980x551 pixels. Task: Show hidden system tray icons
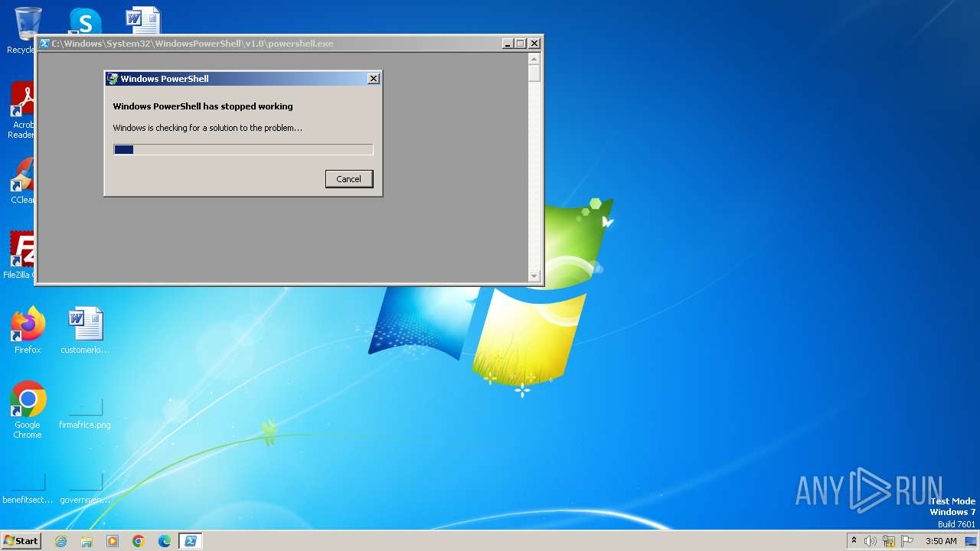pos(854,541)
